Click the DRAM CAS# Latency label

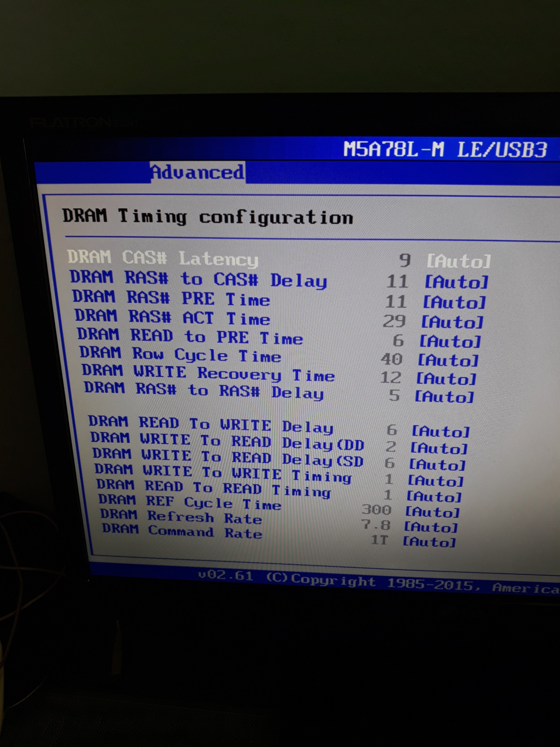point(163,259)
